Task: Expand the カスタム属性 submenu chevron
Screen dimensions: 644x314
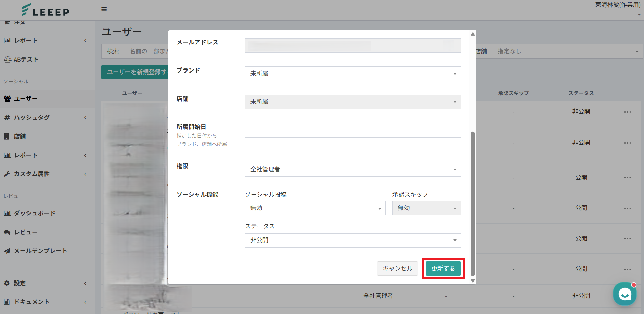Action: pyautogui.click(x=85, y=174)
